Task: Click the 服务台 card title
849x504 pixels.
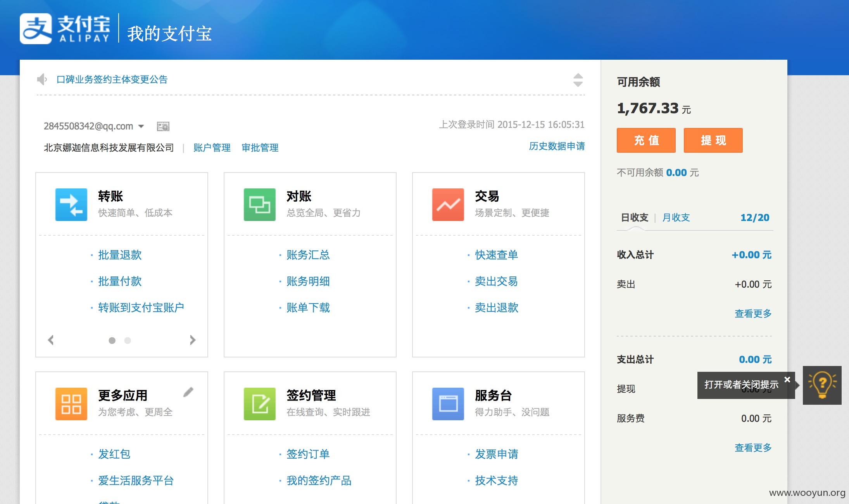Action: point(493,395)
